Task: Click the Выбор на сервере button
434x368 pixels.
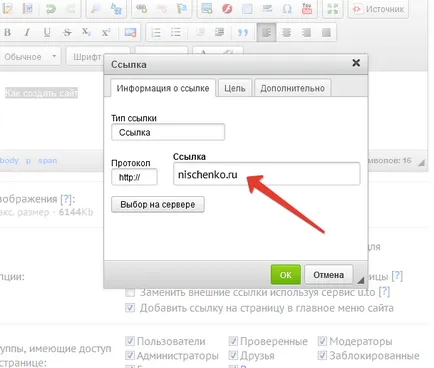Action: (158, 204)
